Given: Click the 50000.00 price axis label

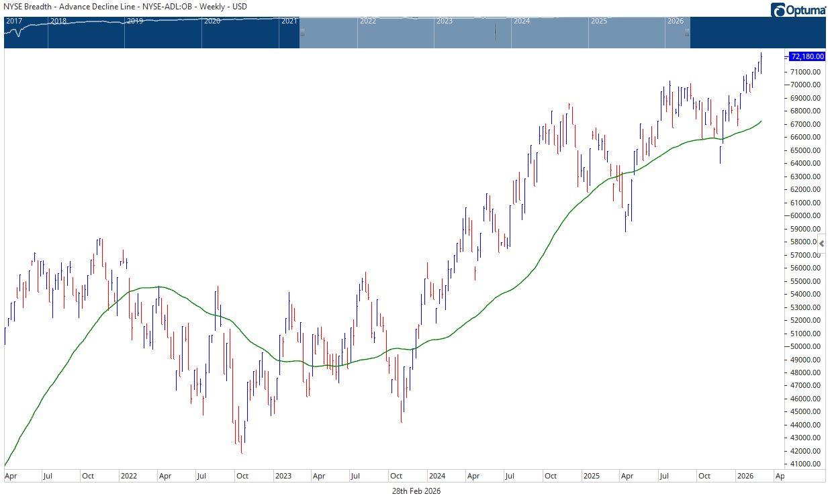Looking at the screenshot, I should coord(806,346).
